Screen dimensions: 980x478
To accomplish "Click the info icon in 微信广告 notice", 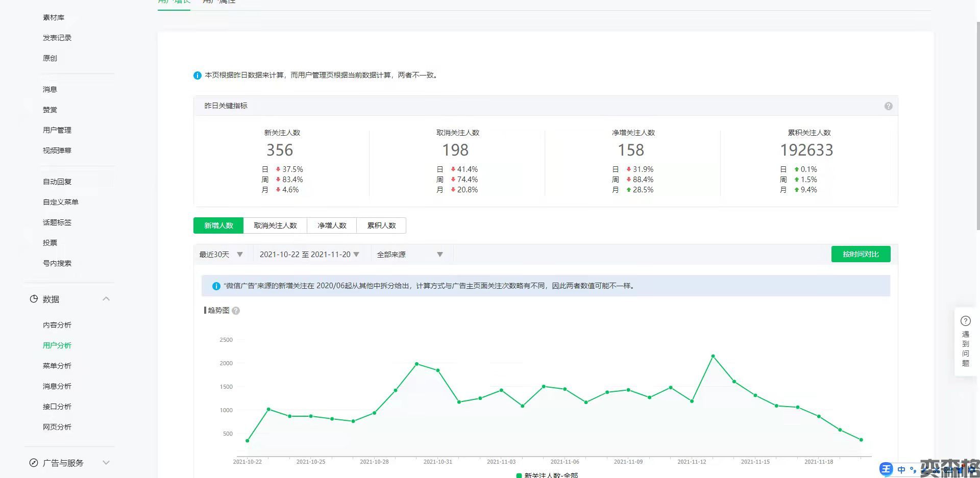I will [216, 286].
